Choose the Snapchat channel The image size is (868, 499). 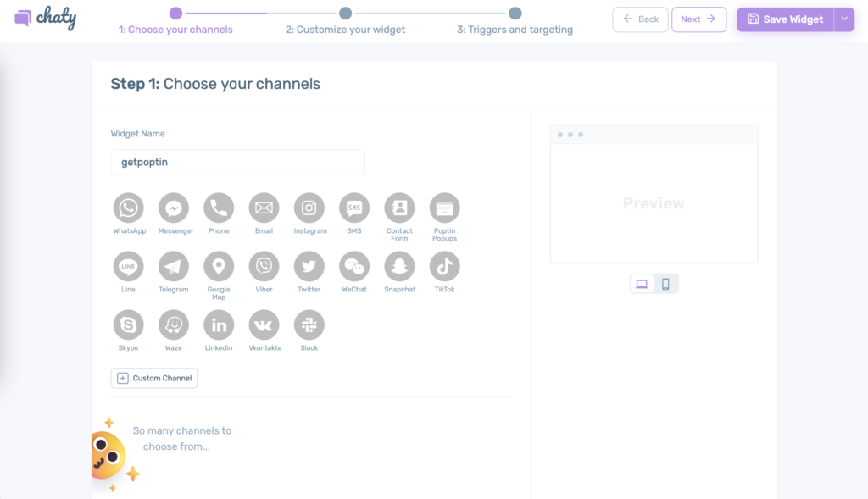[400, 267]
